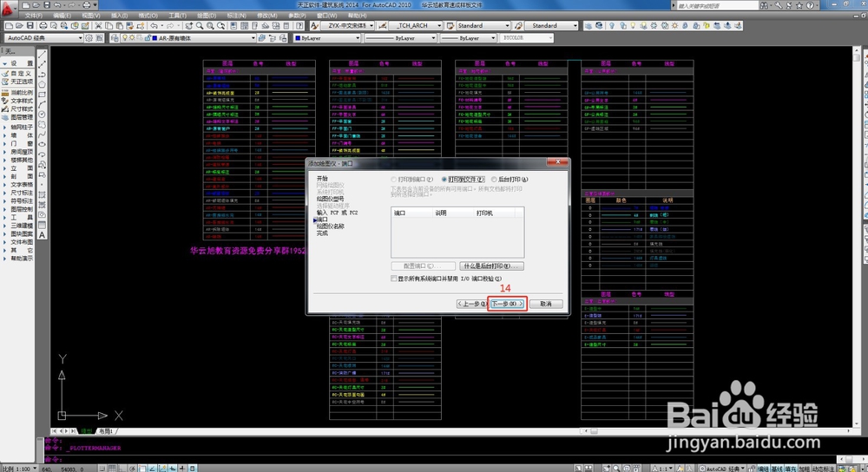This screenshot has width=868, height=472.
Task: Click 图层管理 in side menu
Action: coord(17,117)
